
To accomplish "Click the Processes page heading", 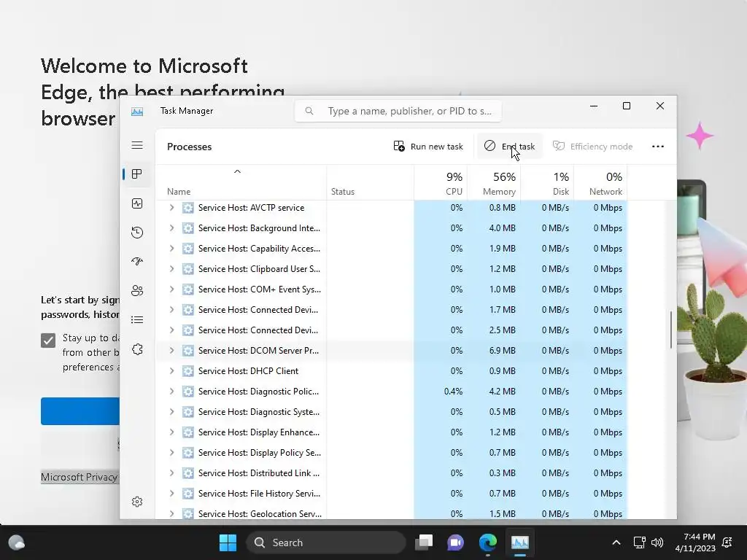I will [x=189, y=147].
